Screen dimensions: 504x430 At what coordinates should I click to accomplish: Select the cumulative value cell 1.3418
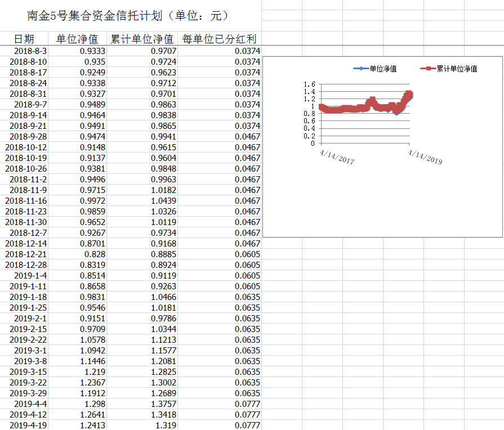point(142,414)
